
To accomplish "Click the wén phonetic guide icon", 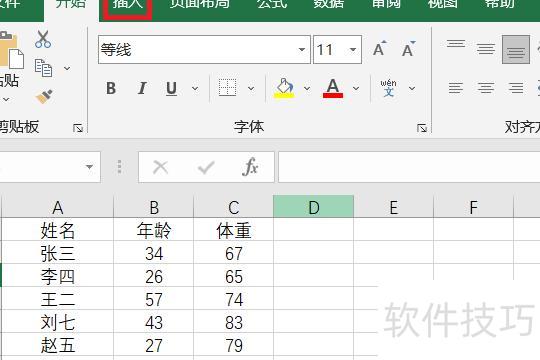I will point(388,88).
